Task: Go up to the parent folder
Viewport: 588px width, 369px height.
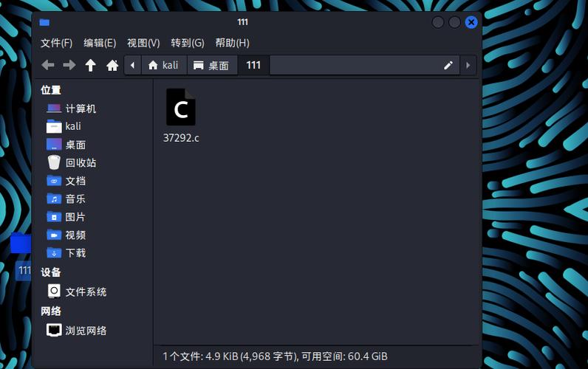Action: point(90,65)
